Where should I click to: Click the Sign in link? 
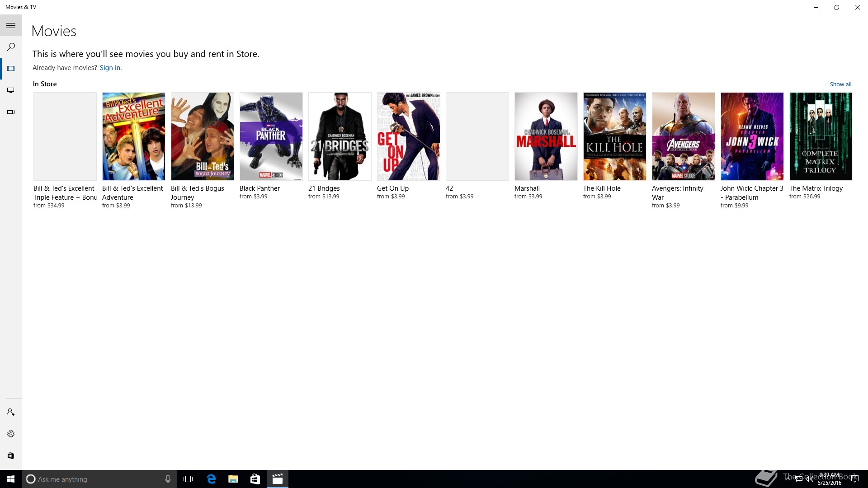click(110, 68)
